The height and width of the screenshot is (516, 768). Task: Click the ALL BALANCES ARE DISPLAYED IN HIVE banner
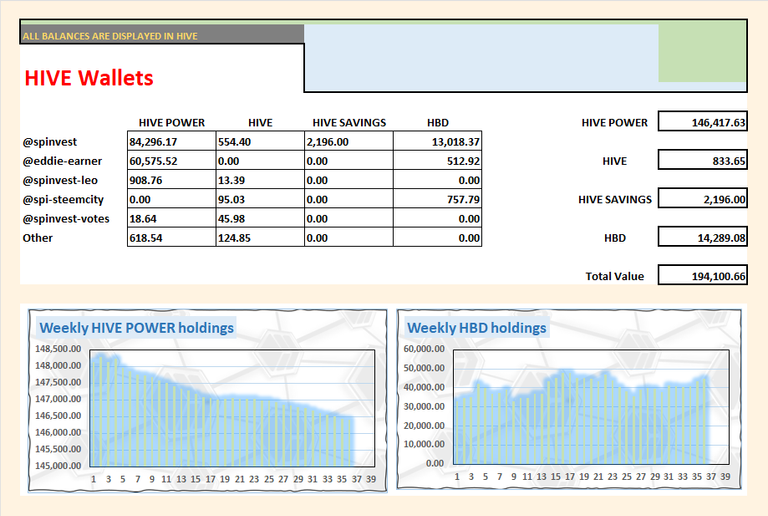(162, 34)
